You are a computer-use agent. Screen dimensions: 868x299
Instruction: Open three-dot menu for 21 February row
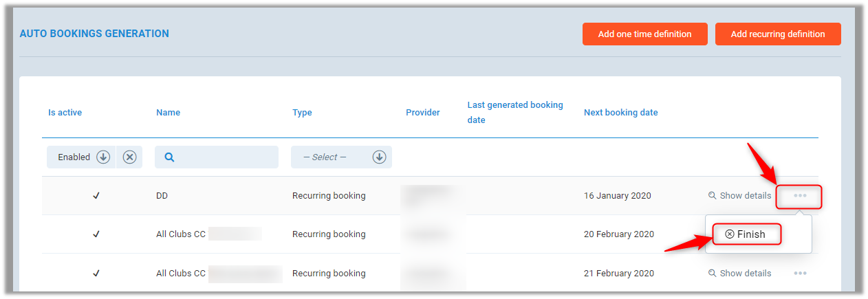coord(799,274)
